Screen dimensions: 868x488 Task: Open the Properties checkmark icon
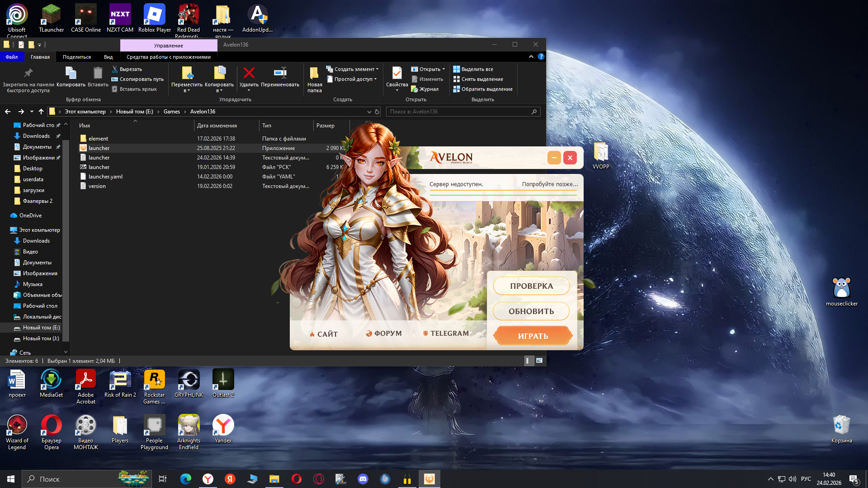(396, 73)
